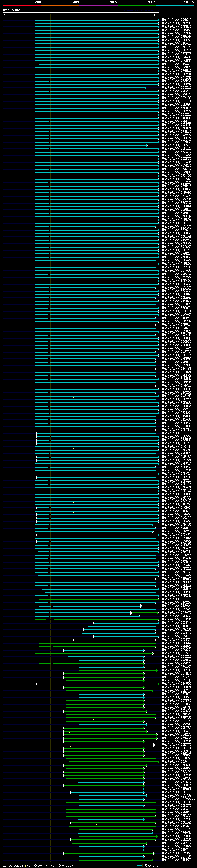Select hit UniRef100_A5A8K8

pyautogui.click(x=177, y=67)
